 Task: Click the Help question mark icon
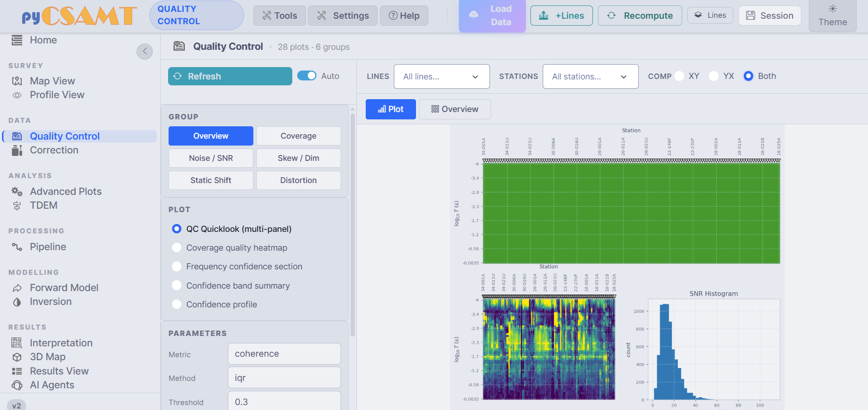point(393,16)
